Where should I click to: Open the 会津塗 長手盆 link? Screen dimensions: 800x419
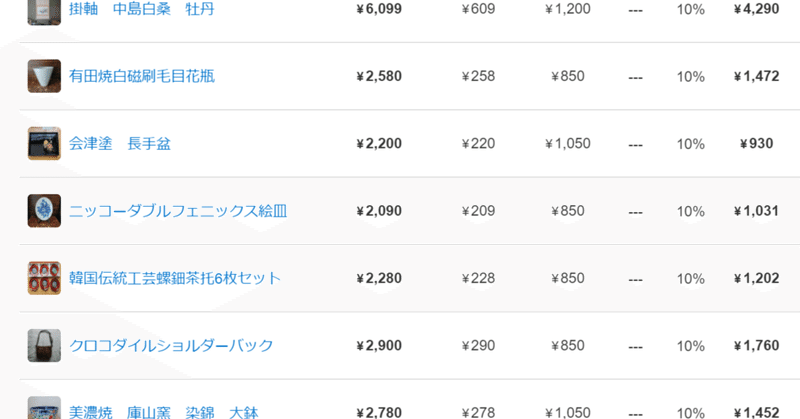click(x=120, y=144)
